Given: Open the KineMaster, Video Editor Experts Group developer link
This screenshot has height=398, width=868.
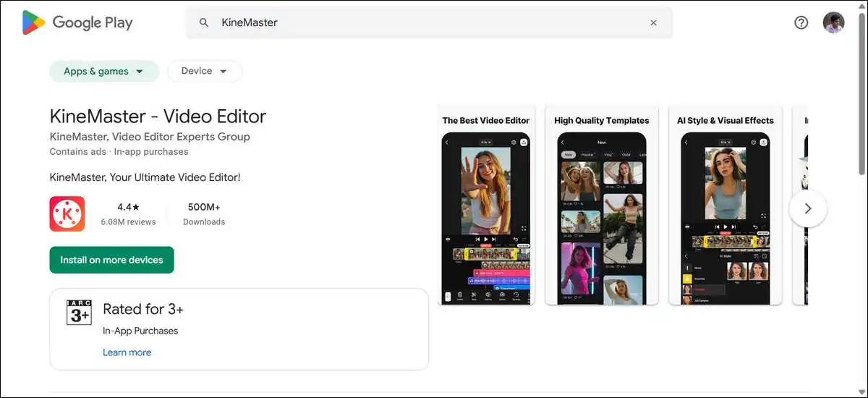Looking at the screenshot, I should 150,137.
